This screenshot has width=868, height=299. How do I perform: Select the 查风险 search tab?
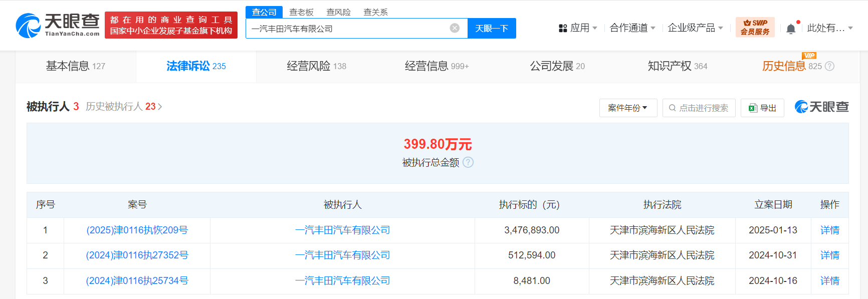pos(338,12)
